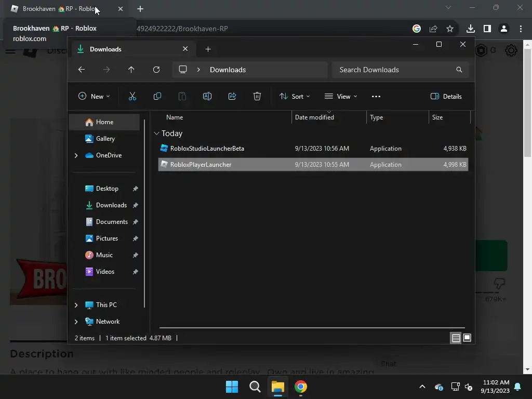Expand the OneDrive tree node
Image resolution: width=532 pixels, height=399 pixels.
(76, 155)
